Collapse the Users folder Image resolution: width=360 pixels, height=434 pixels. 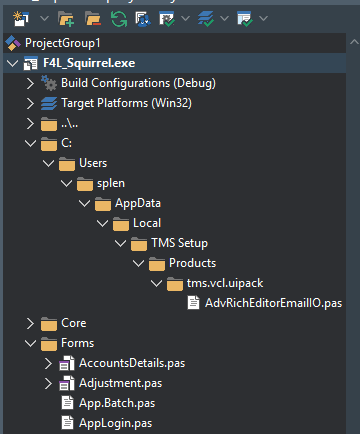coord(48,163)
